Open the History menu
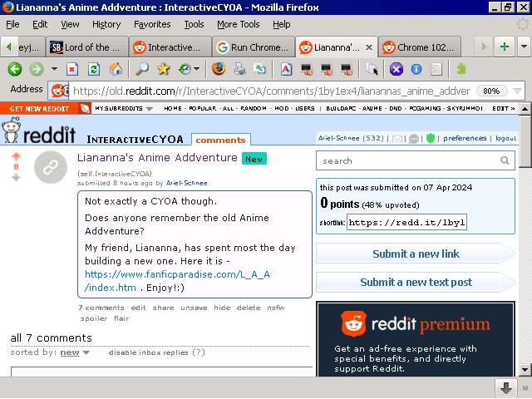532x399 pixels. coord(106,24)
